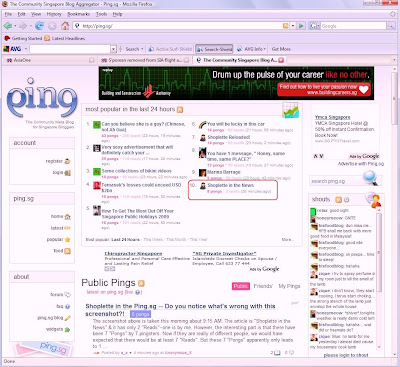Expand the AVG Search button dropdown

(142, 49)
